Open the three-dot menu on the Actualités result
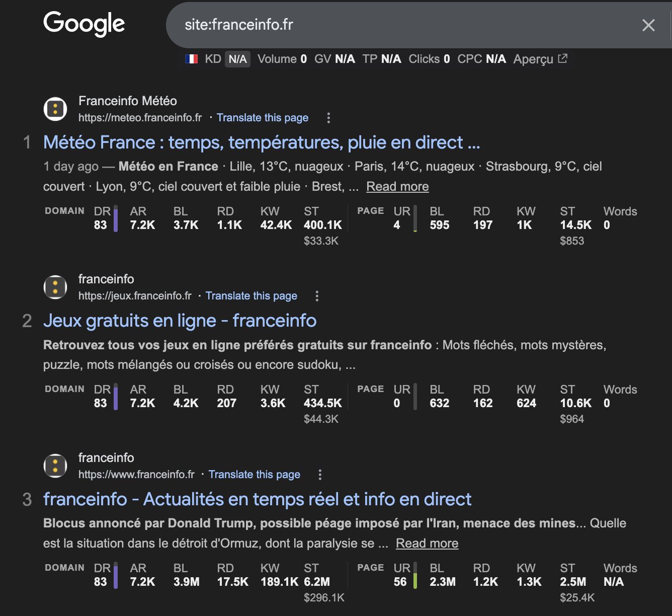Screen dimensions: 672x616 (x=320, y=475)
